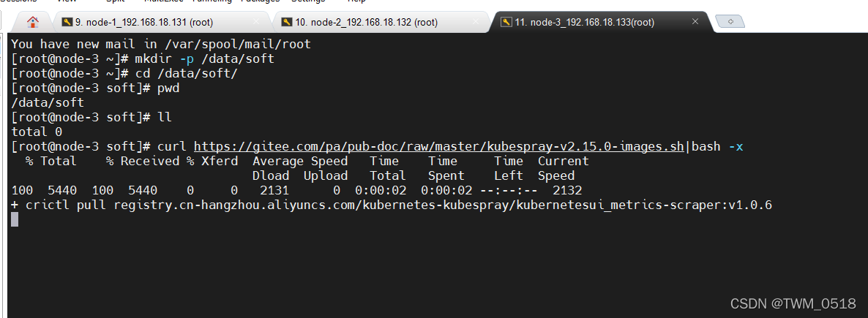868x318 pixels.
Task: Open the Packages menu
Action: 259,1
